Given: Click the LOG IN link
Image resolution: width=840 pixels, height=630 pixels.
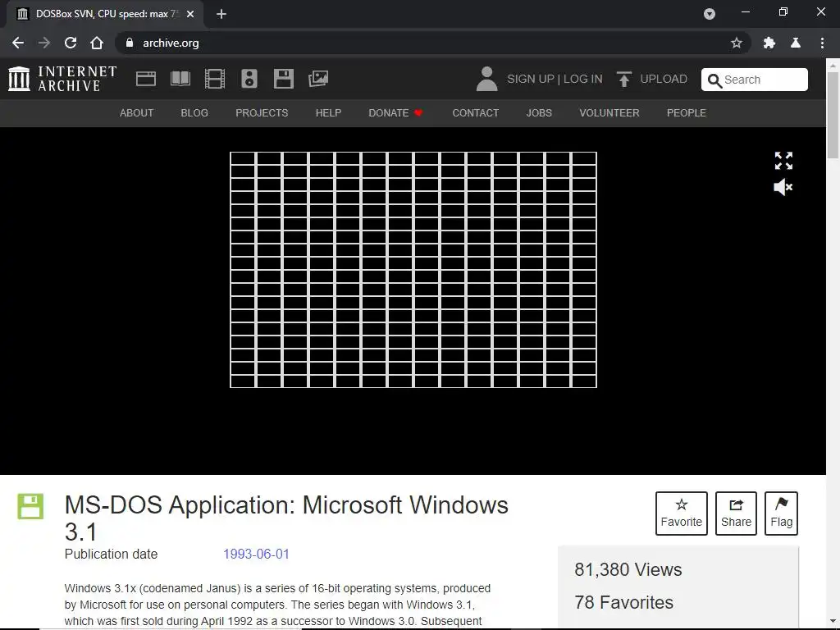Looking at the screenshot, I should coord(583,79).
